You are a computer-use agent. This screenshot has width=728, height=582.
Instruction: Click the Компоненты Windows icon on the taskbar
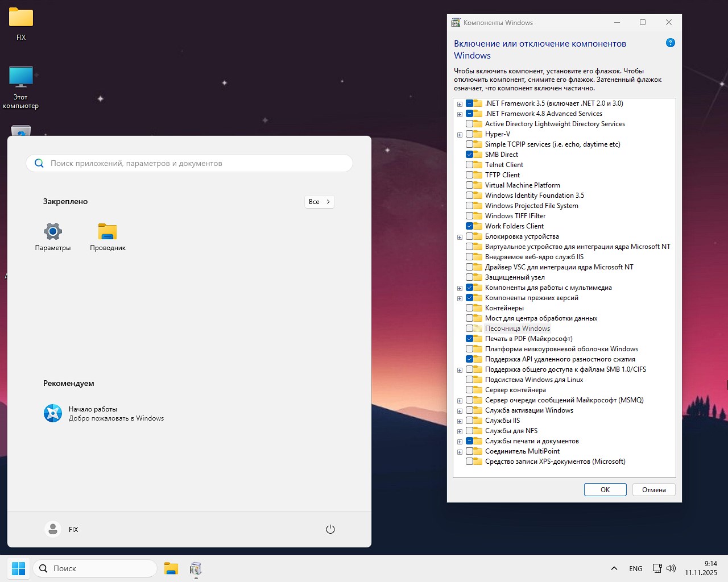tap(196, 568)
